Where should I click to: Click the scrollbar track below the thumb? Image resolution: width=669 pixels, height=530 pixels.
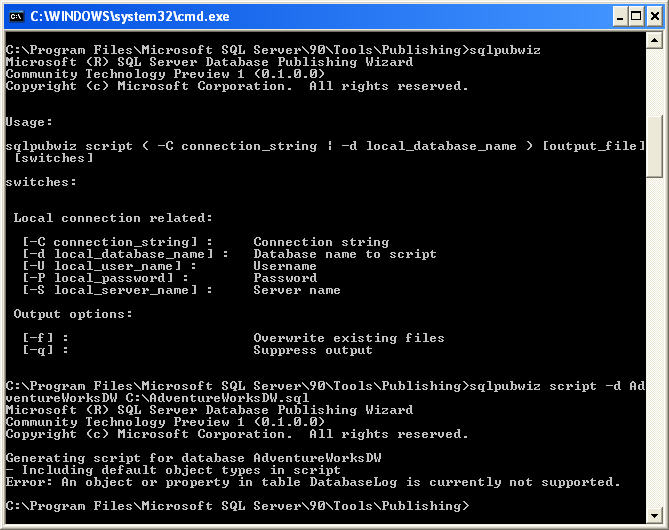(x=655, y=350)
